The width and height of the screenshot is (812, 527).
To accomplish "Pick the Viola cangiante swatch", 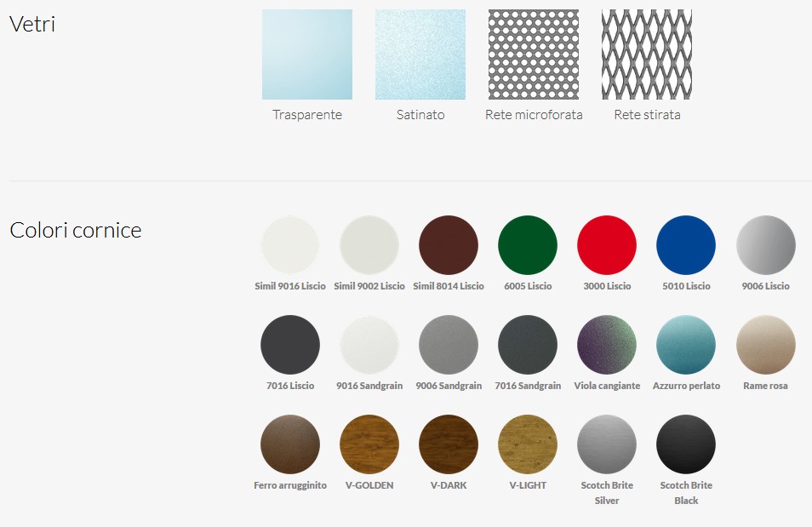I will [607, 345].
